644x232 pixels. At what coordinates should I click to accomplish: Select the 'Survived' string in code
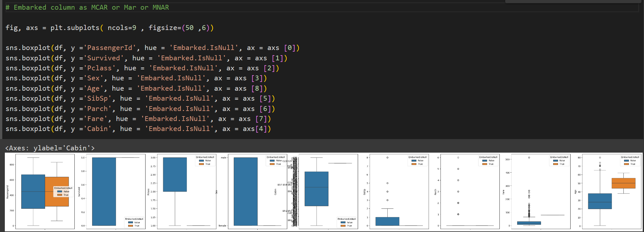tap(103, 58)
